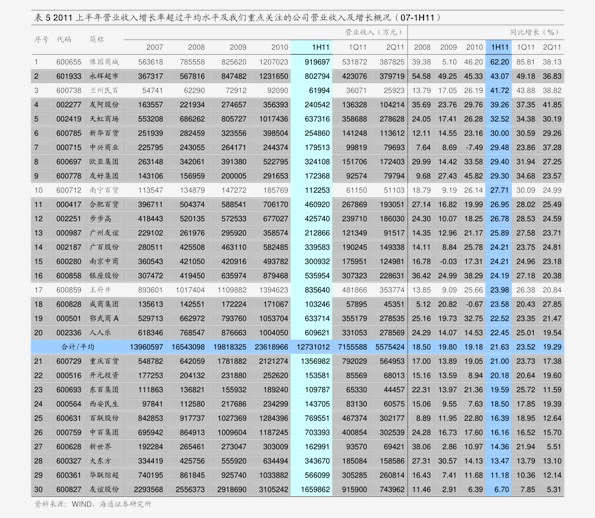The height and width of the screenshot is (518, 595).
Task: Click stock code 000501
Action: coord(69,318)
